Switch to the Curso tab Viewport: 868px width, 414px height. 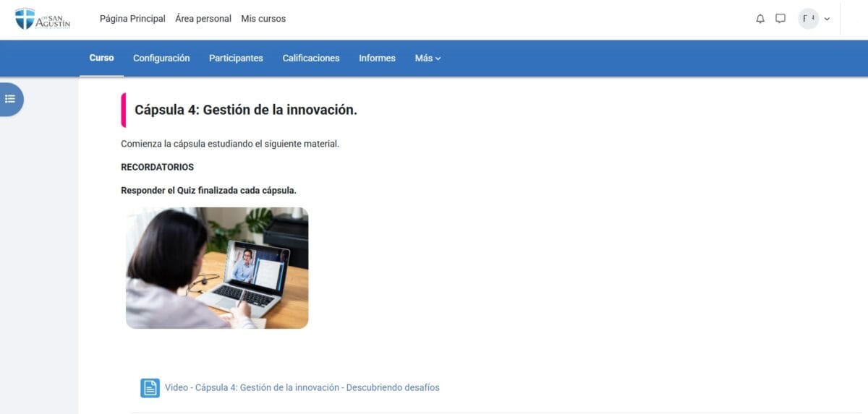(101, 58)
